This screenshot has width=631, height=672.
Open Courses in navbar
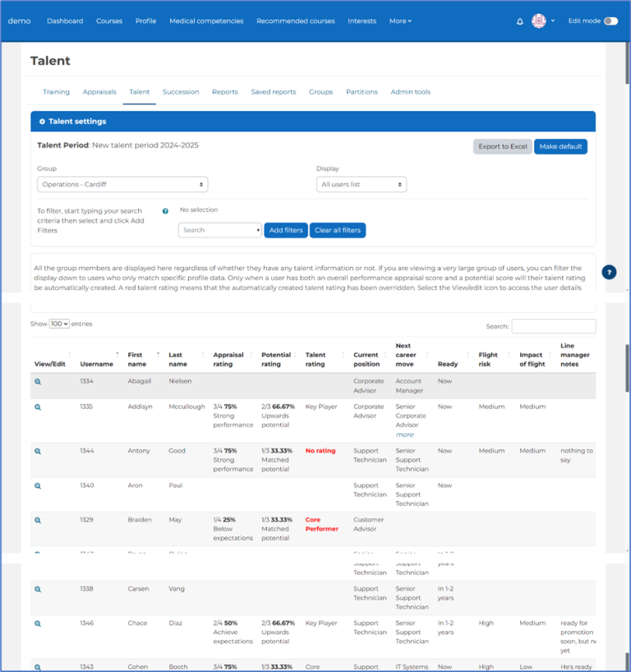(x=109, y=21)
